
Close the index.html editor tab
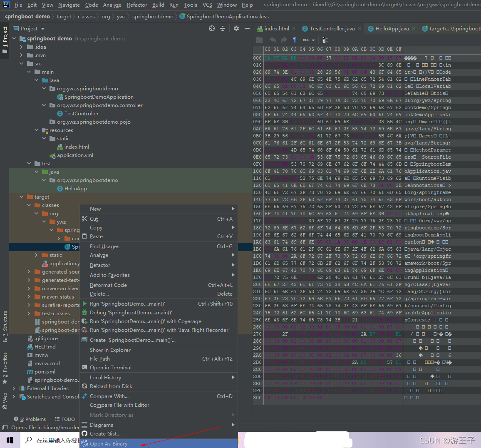coord(294,28)
